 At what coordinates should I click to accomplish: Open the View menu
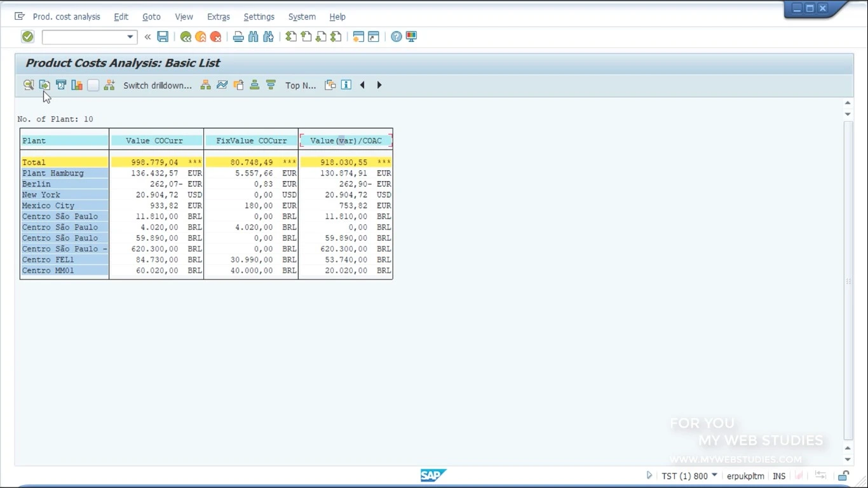pyautogui.click(x=184, y=17)
